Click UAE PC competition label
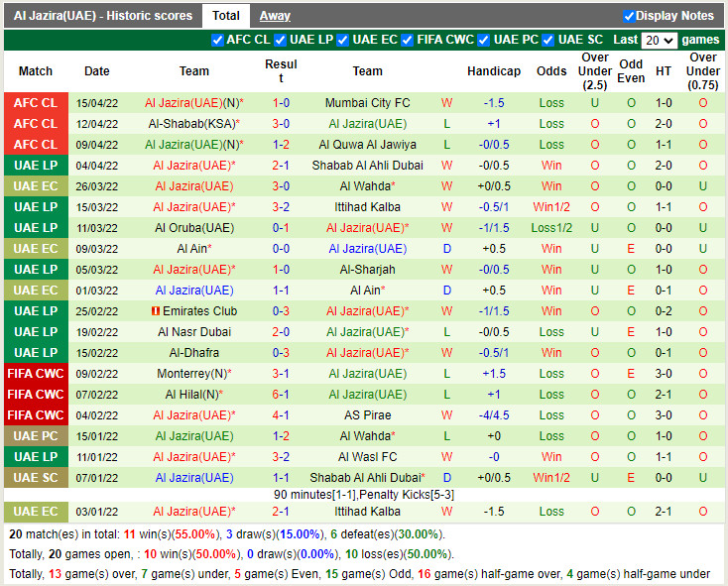Viewport: 728px width, 586px height. (36, 436)
